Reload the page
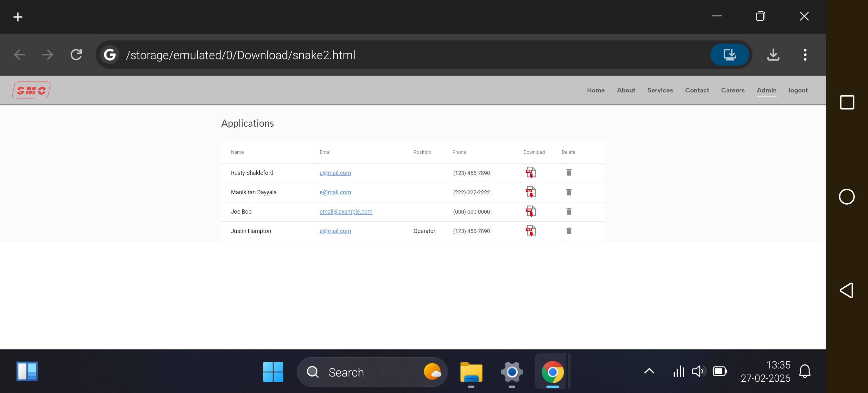The image size is (868, 393). point(76,55)
